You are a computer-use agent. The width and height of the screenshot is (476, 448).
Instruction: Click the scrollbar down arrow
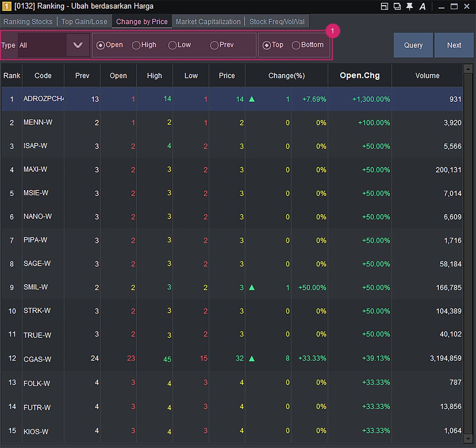coord(468,439)
